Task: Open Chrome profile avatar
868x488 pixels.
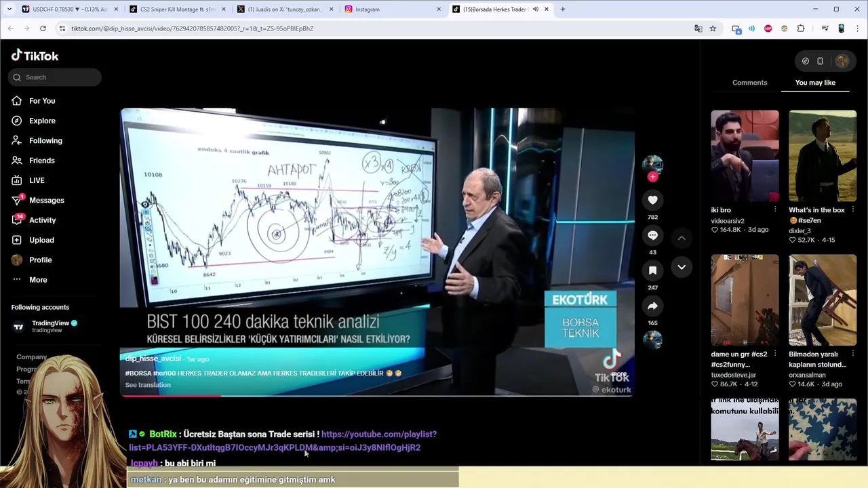Action: tap(841, 28)
